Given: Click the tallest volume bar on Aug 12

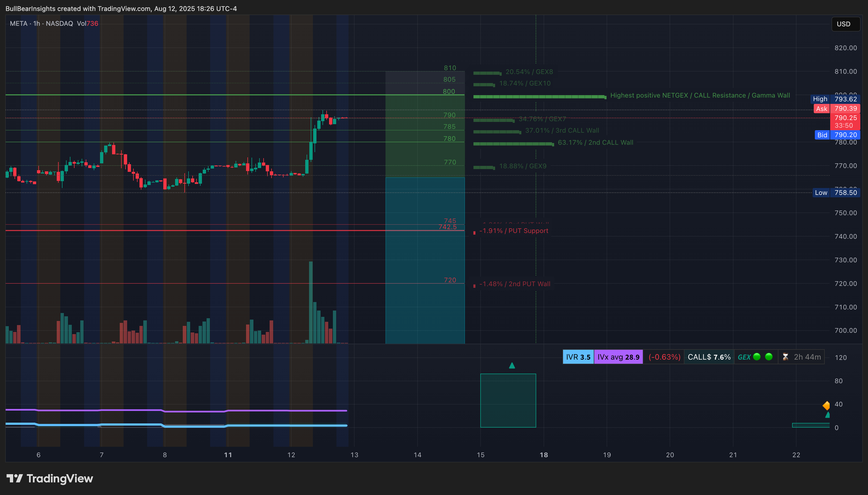Looking at the screenshot, I should 311,302.
